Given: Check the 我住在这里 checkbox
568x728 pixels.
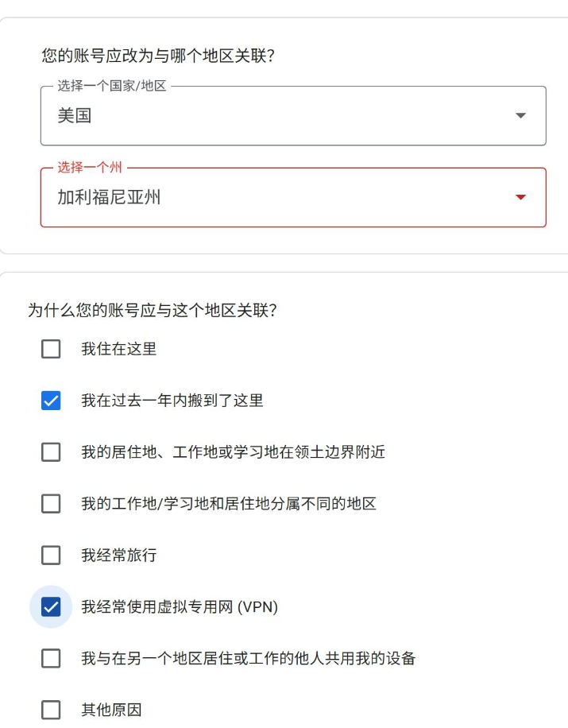Looking at the screenshot, I should click(x=51, y=349).
